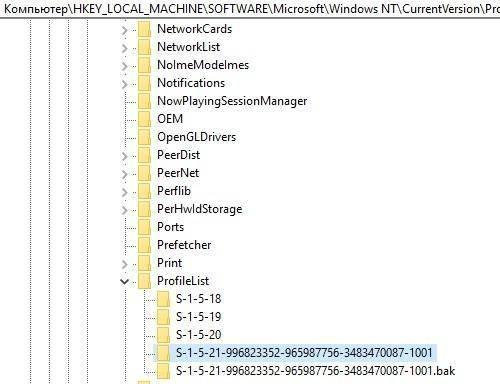Viewport: 500px width, 384px height.
Task: Click folder icon of selected 1001 key
Action: [x=163, y=353]
